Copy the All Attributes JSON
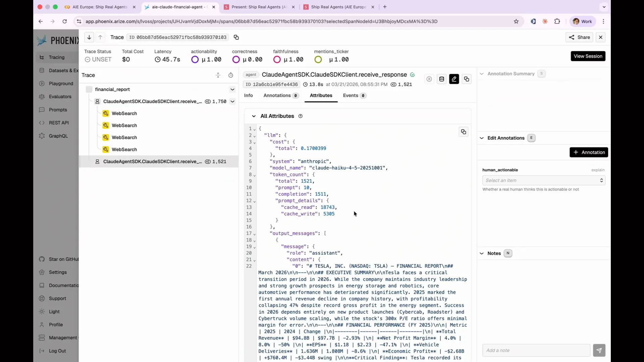The image size is (644, 362). click(x=464, y=132)
